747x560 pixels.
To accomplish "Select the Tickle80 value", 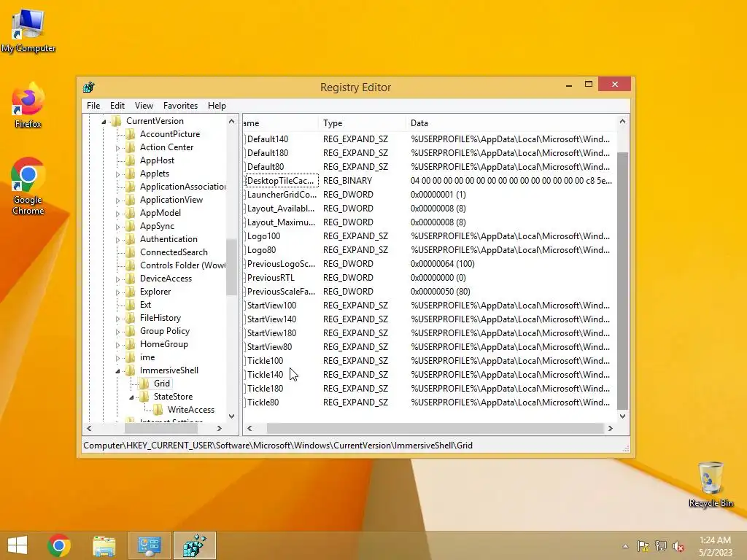I will tap(263, 402).
